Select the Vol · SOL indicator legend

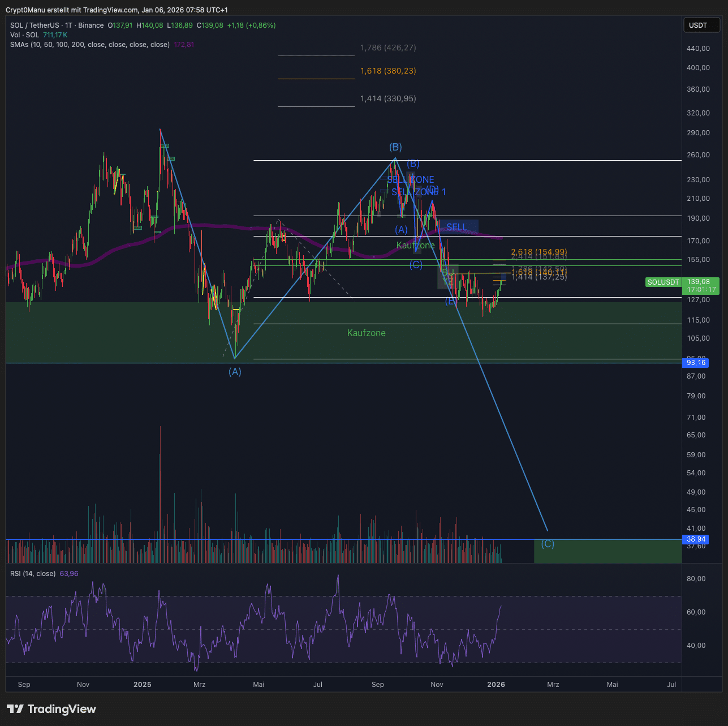[25, 35]
